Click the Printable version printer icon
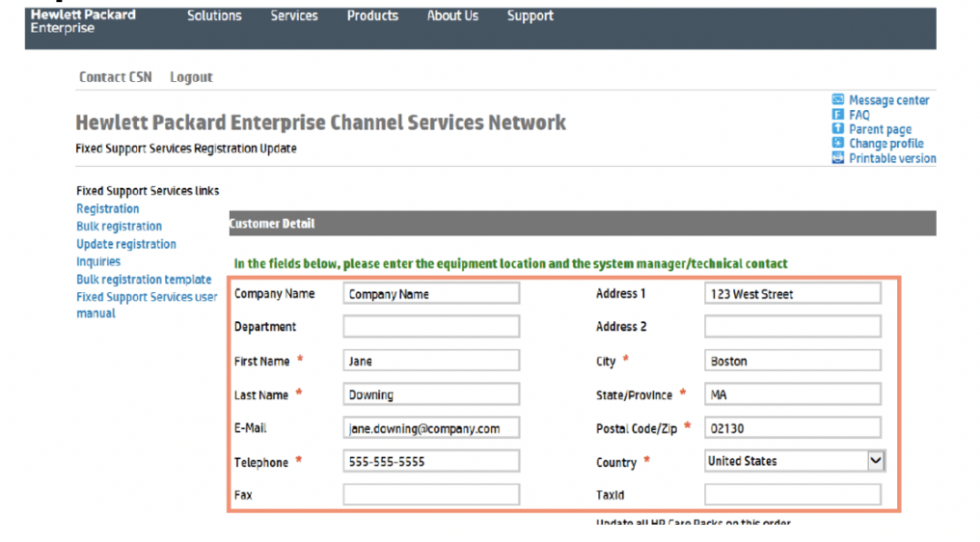 [837, 158]
